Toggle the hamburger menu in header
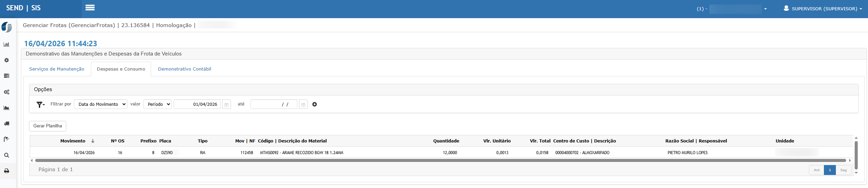 [90, 8]
